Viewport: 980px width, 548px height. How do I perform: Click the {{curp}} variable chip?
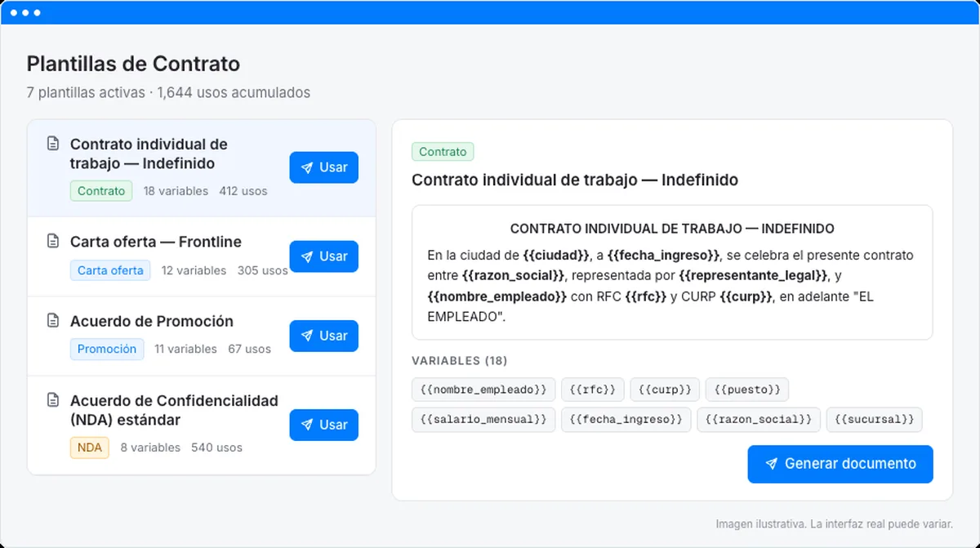coord(665,390)
